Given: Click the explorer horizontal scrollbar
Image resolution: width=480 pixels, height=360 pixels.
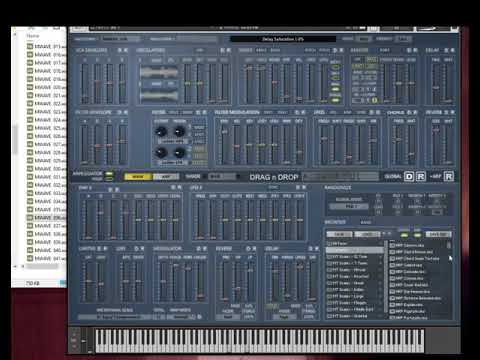Looking at the screenshot, I should coord(43,266).
